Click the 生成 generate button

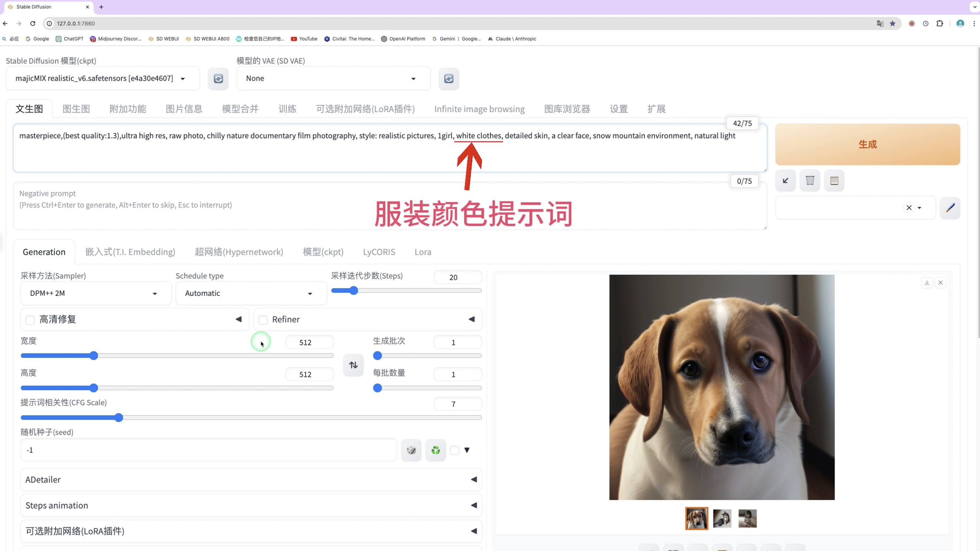(867, 145)
